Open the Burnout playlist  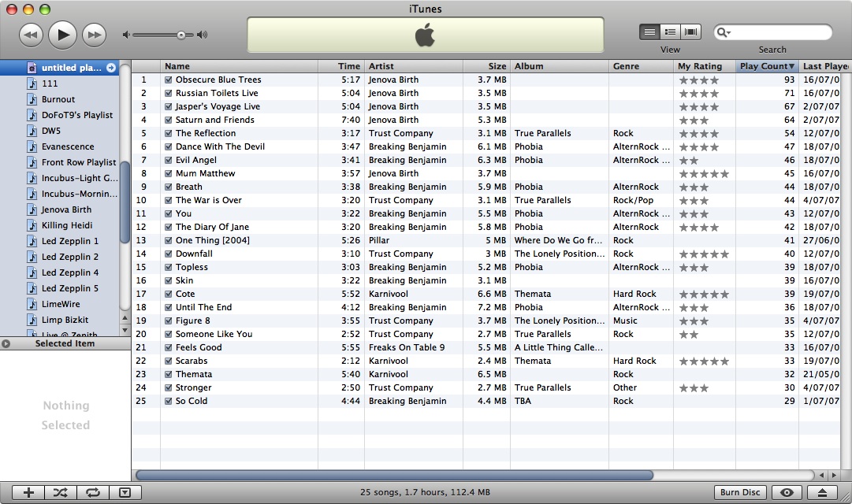58,99
